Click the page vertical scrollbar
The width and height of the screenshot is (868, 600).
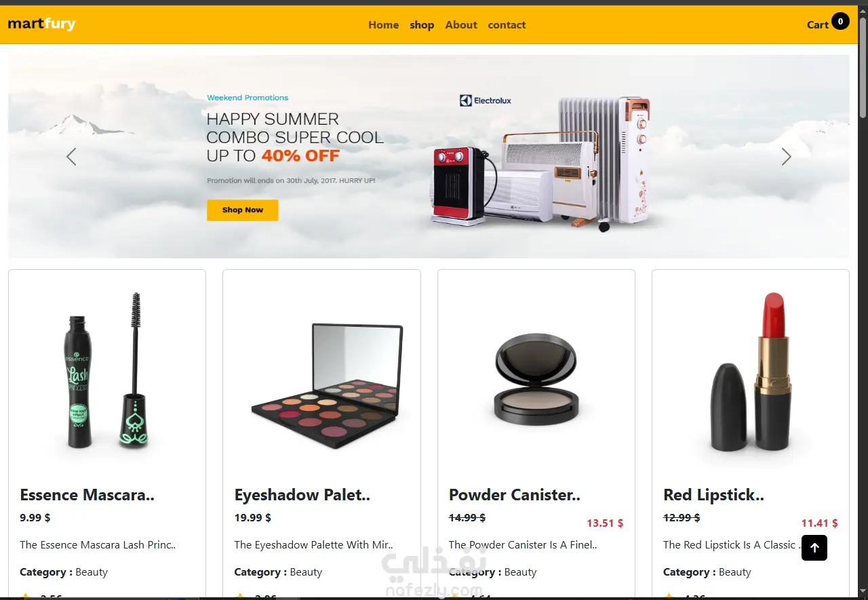(863, 68)
